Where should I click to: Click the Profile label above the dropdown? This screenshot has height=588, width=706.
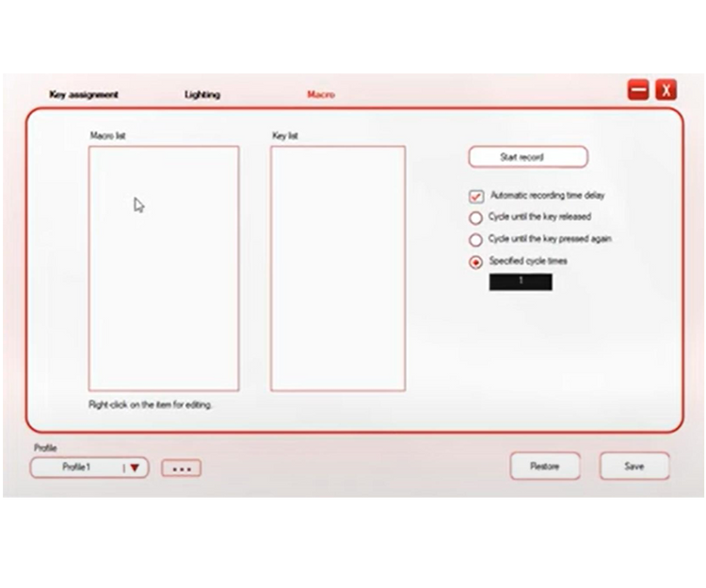[x=45, y=448]
